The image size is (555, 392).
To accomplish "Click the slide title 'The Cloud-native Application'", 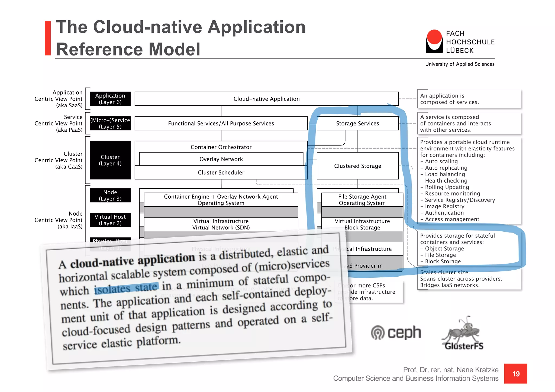I will [181, 27].
